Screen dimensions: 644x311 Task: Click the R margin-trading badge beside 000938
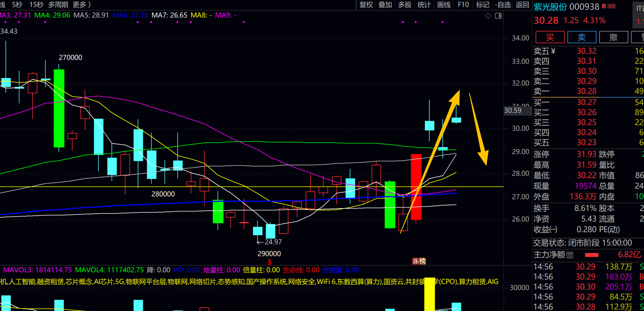[608, 6]
